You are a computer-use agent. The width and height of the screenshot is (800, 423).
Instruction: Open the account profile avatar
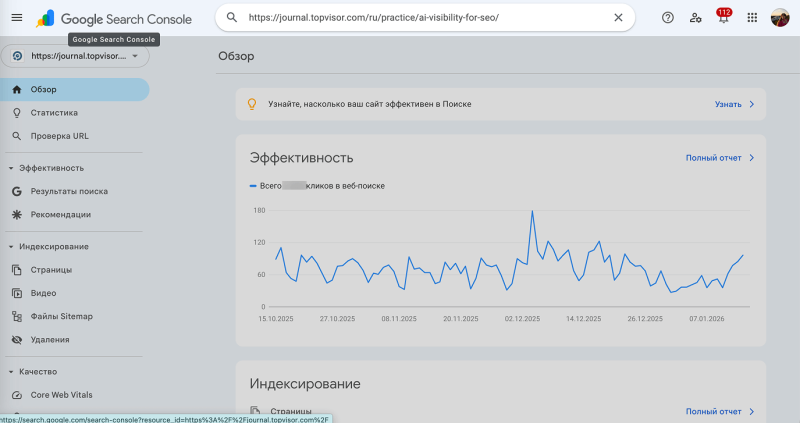(780, 17)
